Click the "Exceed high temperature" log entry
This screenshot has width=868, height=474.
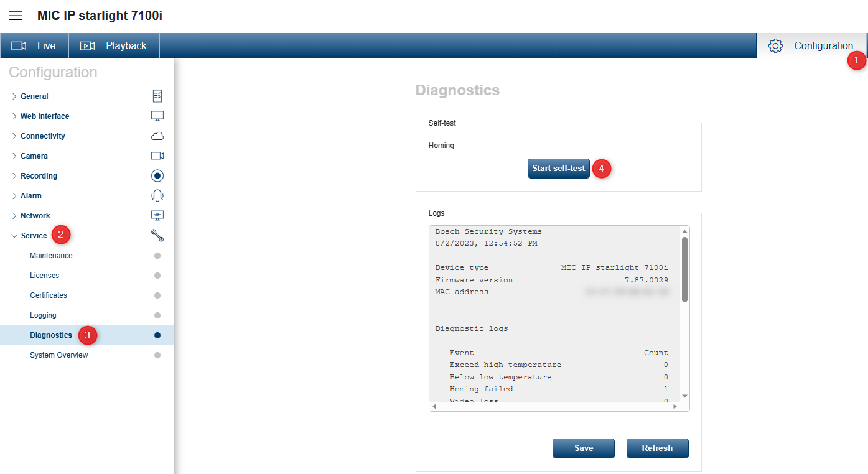click(505, 365)
